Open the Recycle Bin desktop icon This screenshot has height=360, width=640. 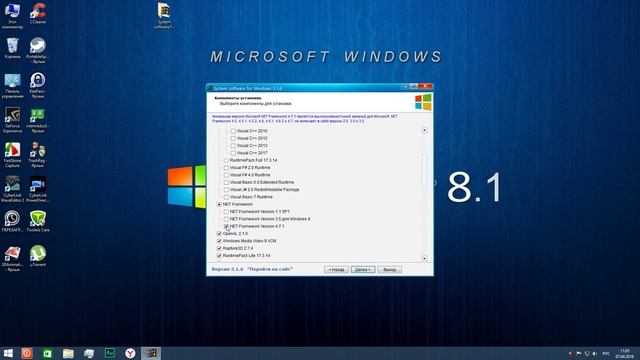[12, 48]
